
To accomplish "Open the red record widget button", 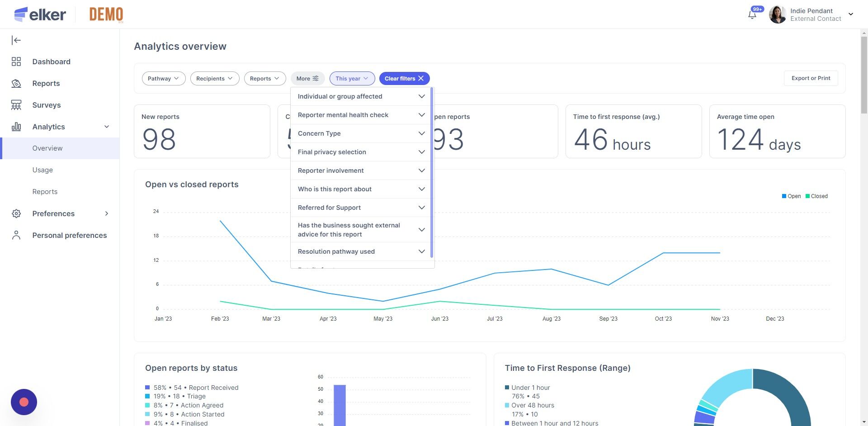I will coord(24,402).
